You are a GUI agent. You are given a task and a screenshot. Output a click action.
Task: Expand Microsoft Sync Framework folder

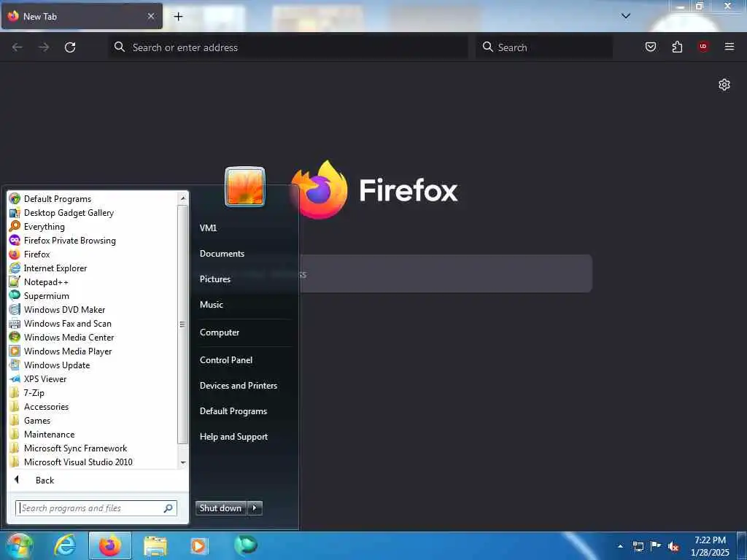(75, 448)
